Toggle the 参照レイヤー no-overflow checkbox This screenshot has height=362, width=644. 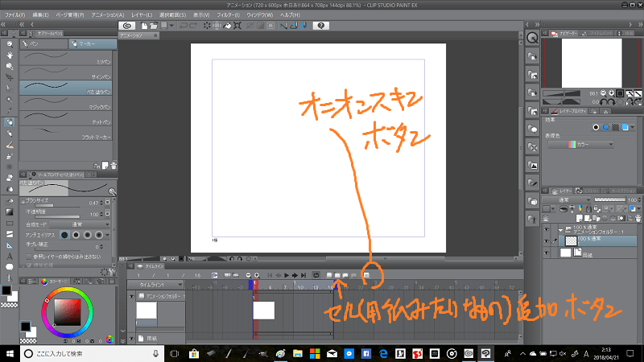(29, 256)
